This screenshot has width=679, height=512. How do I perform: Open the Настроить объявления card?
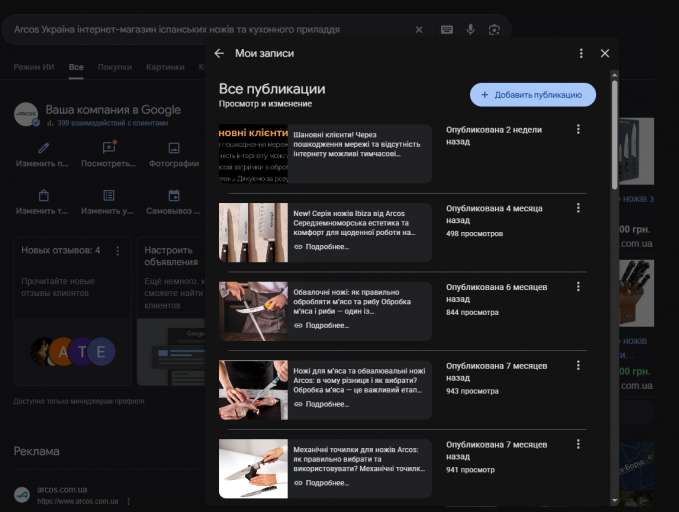[x=171, y=311]
